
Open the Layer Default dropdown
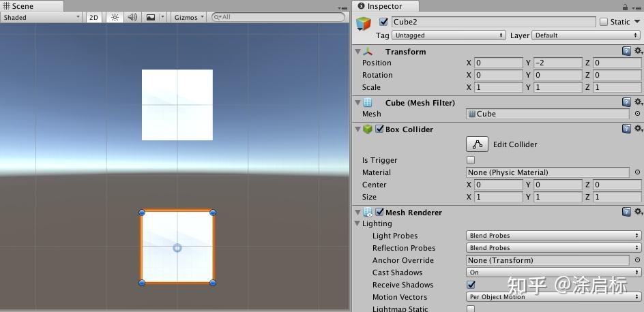[x=587, y=35]
